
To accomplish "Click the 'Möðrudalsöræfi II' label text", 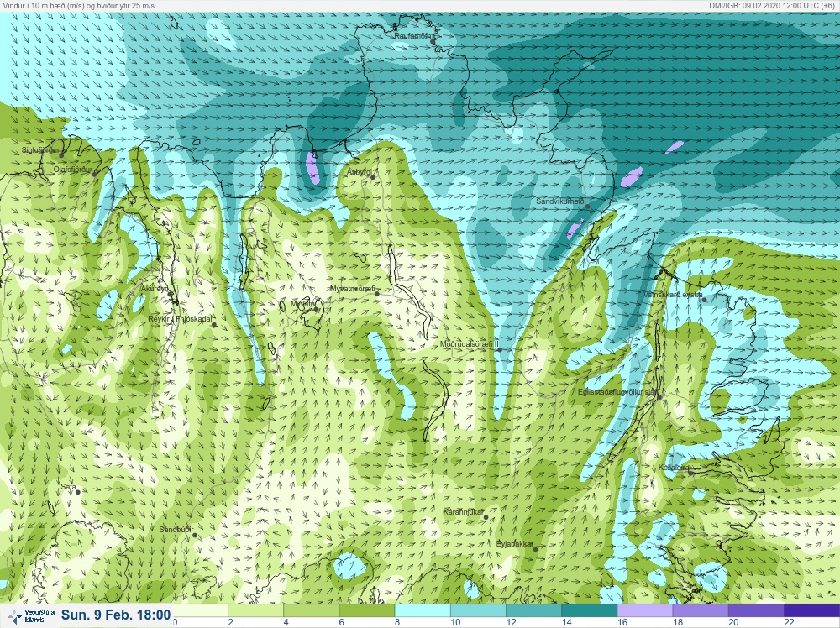I will pos(470,344).
